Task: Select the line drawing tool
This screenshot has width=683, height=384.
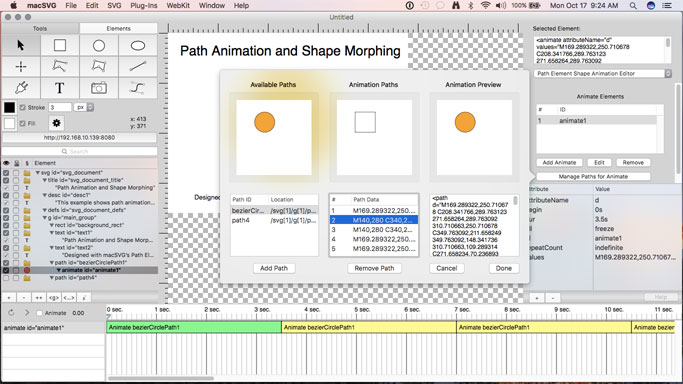Action: click(x=138, y=66)
